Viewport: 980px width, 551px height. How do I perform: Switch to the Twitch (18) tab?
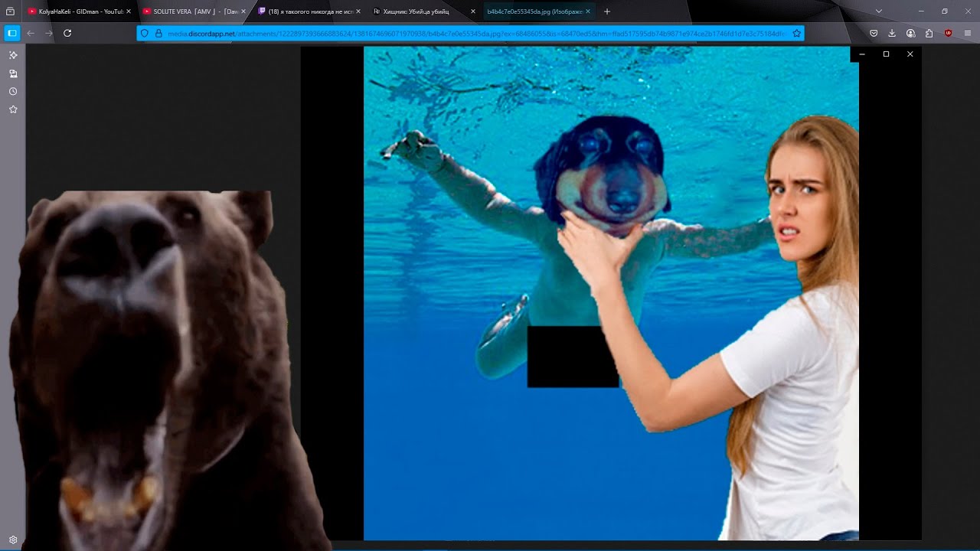[x=309, y=11]
